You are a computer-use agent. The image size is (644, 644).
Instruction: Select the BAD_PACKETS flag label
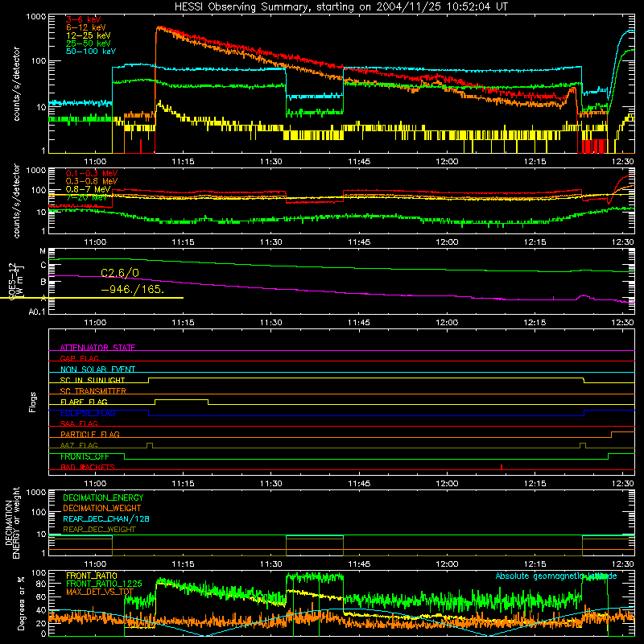88,467
